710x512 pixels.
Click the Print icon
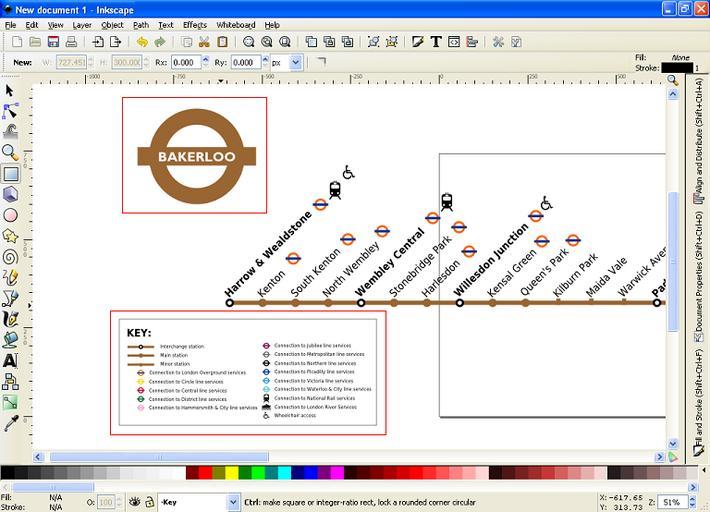pyautogui.click(x=71, y=42)
